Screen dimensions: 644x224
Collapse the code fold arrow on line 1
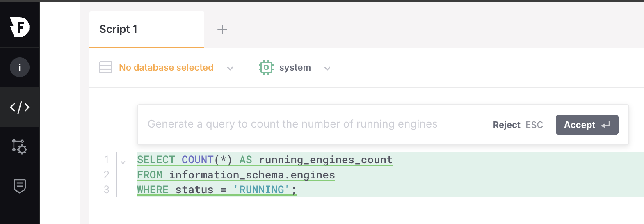coord(123,162)
